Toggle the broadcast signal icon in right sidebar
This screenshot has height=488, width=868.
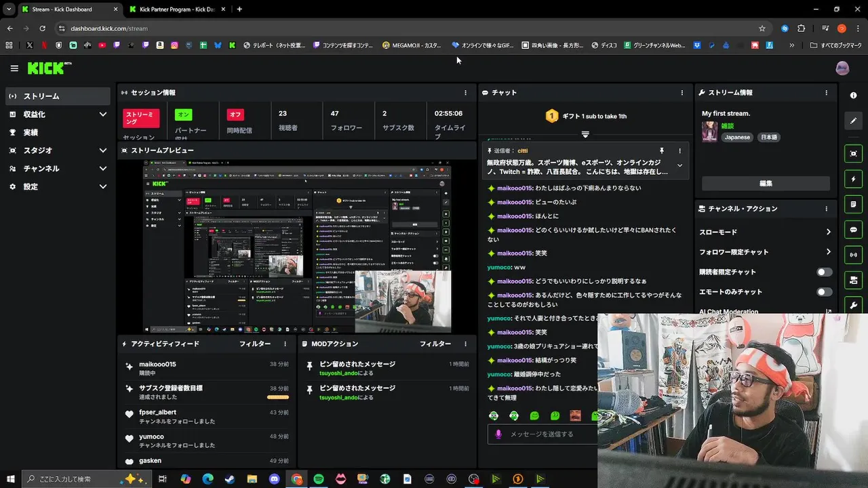point(854,255)
